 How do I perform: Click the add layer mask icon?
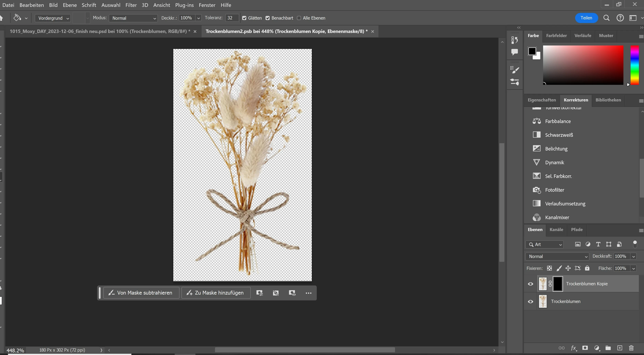[585, 348]
